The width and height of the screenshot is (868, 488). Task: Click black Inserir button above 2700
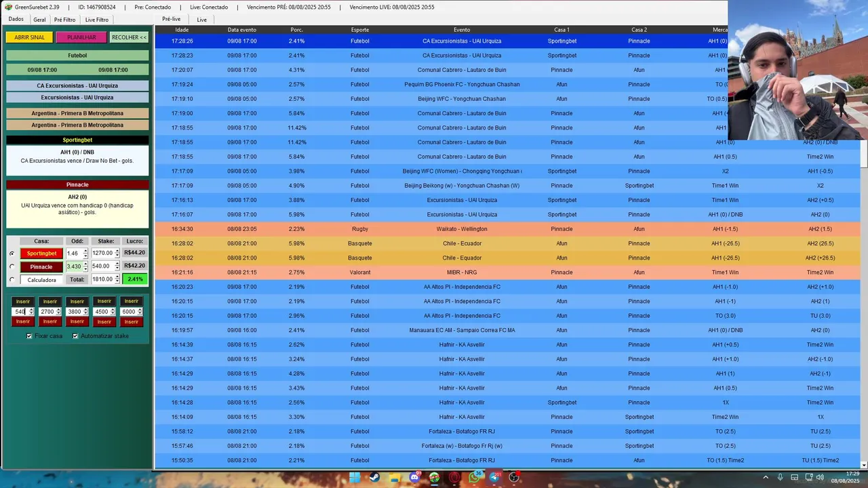click(50, 301)
